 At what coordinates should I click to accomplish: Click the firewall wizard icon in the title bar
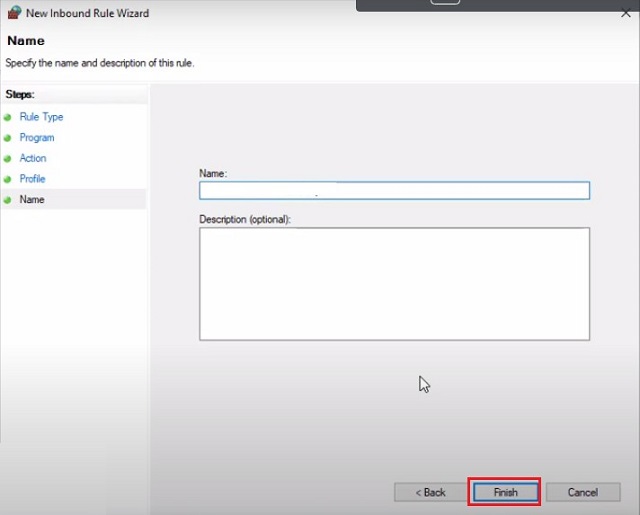coord(14,12)
